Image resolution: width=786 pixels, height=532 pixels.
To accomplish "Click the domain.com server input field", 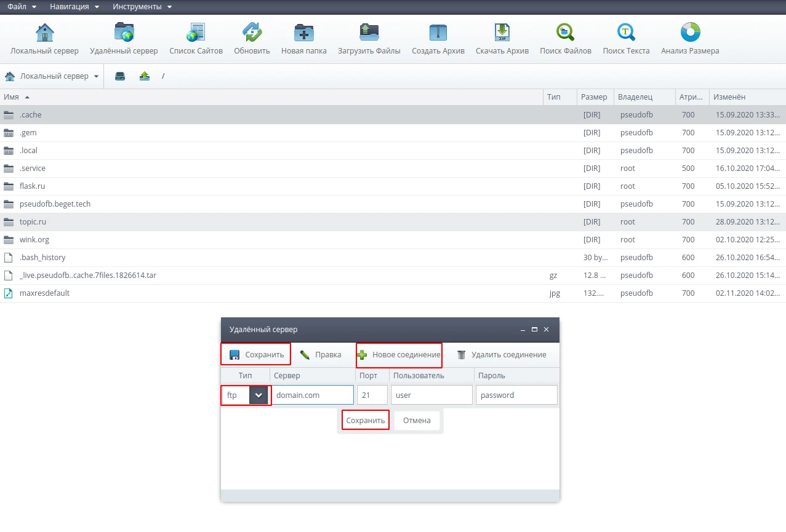I will pyautogui.click(x=313, y=395).
